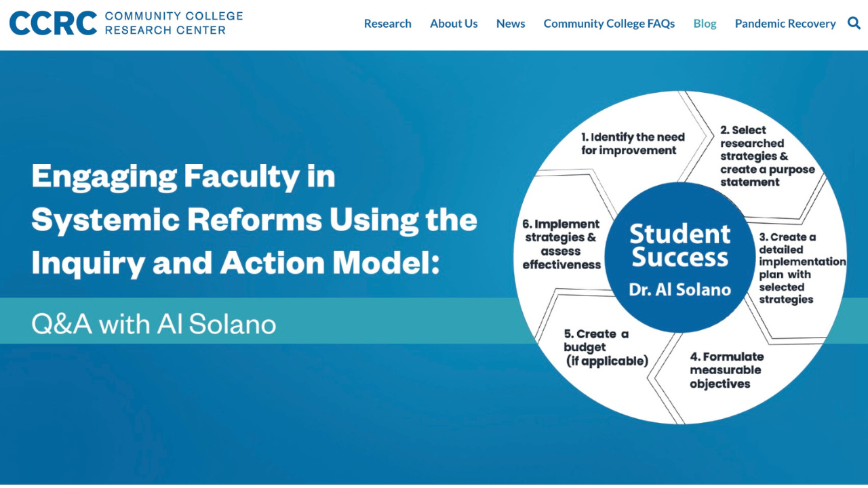Click the Community College Research Center wordmark

pyautogui.click(x=174, y=23)
